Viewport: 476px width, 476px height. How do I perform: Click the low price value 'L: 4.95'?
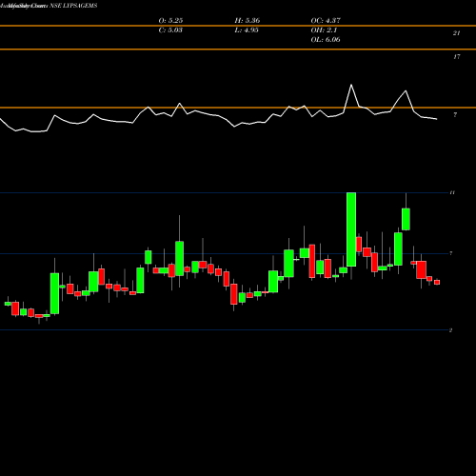[x=247, y=30]
